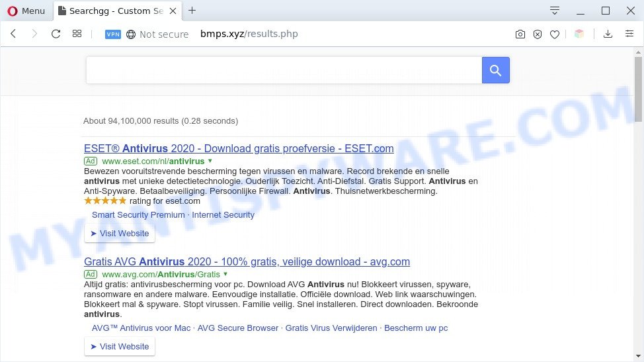
Task: Open Speed Dial start page grid icon
Action: pos(77,34)
